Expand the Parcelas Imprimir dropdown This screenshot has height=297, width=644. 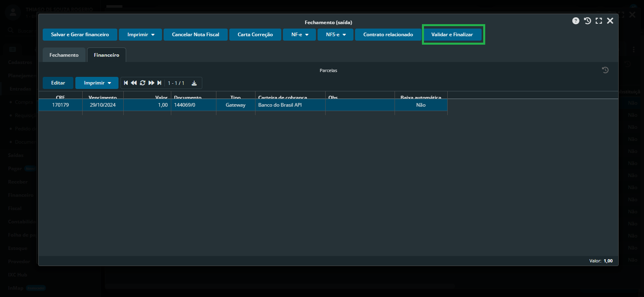[97, 83]
